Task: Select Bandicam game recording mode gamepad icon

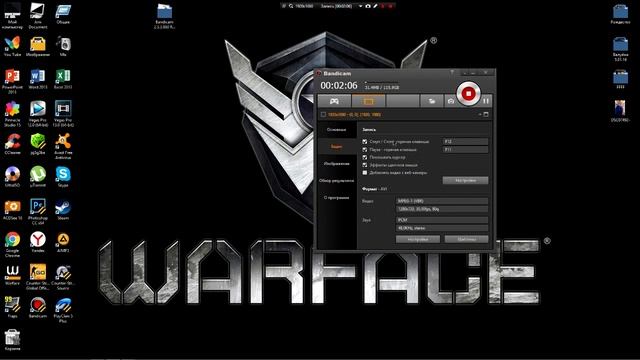Action: tap(334, 101)
